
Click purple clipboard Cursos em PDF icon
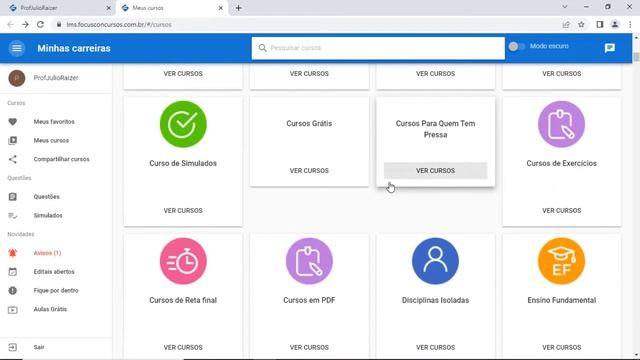tap(309, 261)
